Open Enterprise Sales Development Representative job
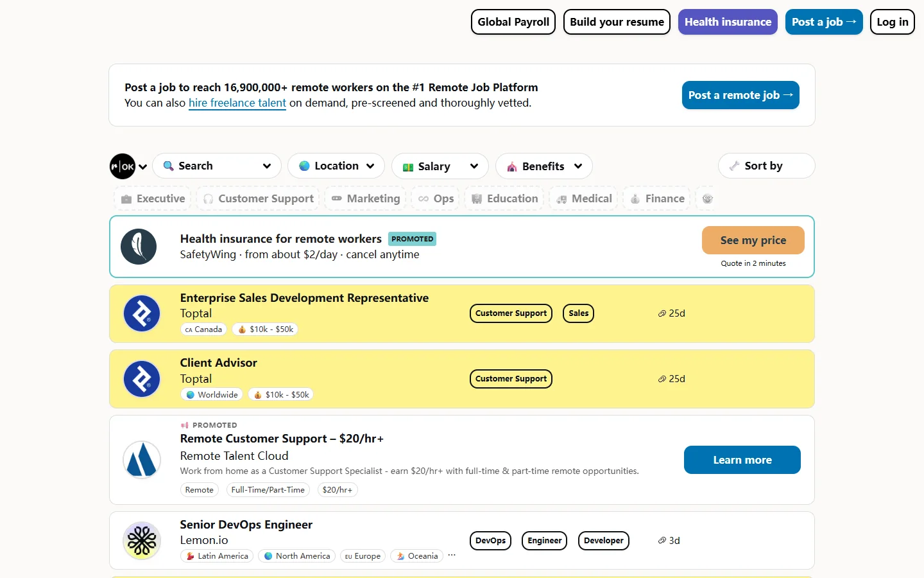924x578 pixels. [x=304, y=298]
